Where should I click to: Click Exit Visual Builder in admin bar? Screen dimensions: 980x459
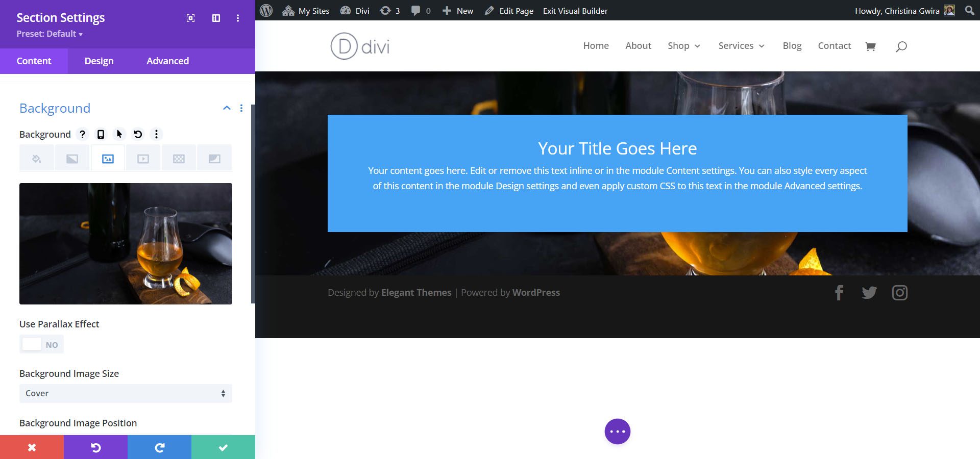(575, 10)
